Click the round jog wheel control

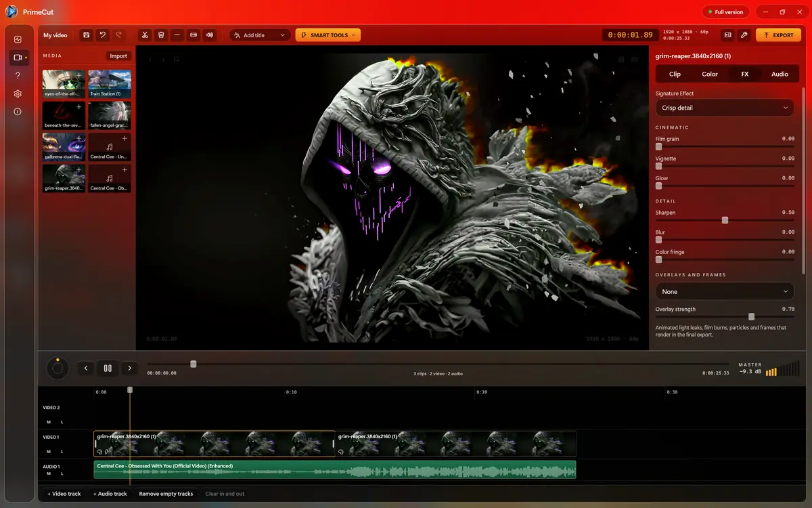[58, 368]
